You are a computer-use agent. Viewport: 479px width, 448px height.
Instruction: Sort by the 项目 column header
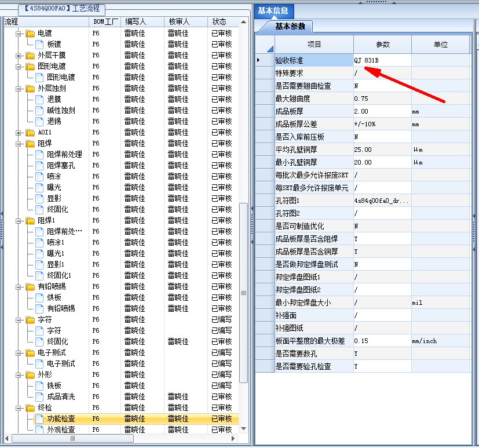(314, 45)
